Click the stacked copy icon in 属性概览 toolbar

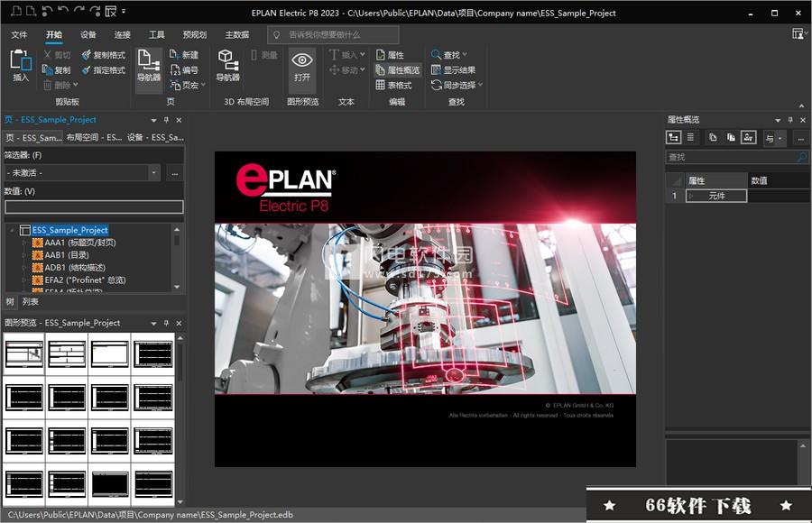(x=731, y=138)
